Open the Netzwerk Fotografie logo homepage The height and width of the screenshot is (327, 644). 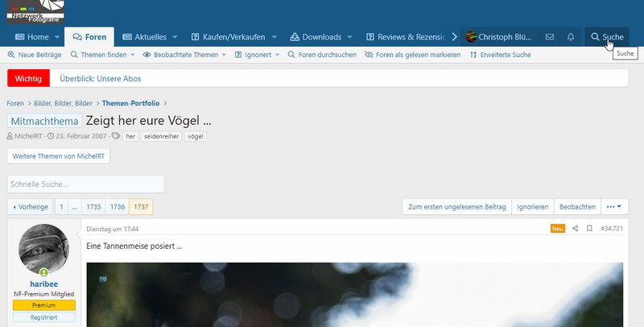pyautogui.click(x=35, y=11)
